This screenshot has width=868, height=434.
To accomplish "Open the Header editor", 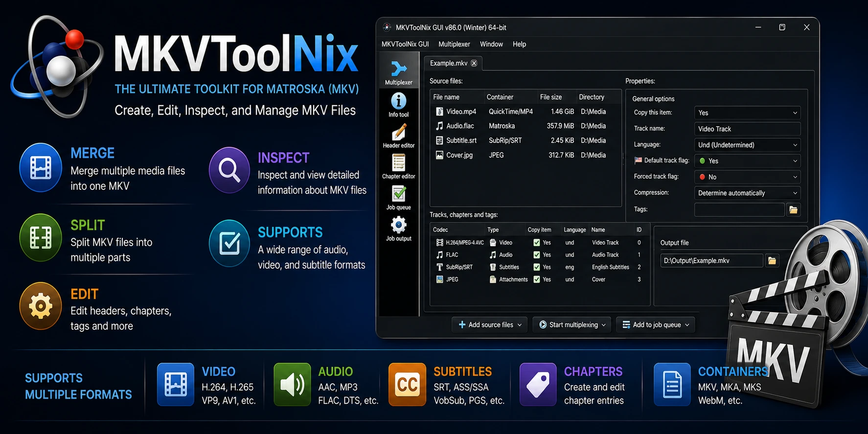I will [x=399, y=136].
